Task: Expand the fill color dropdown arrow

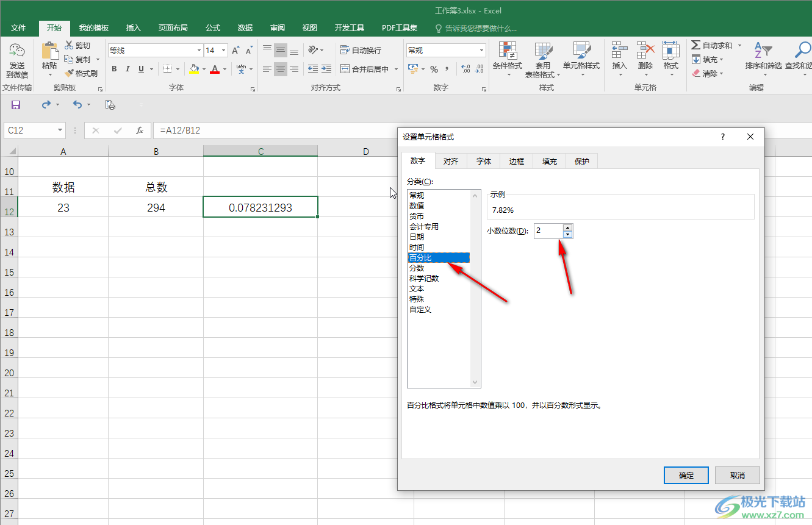Action: tap(204, 69)
